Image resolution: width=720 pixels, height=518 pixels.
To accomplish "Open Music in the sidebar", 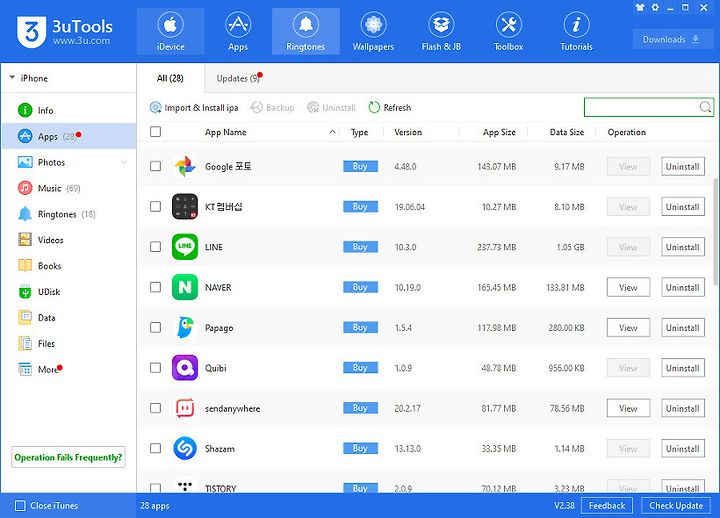I will (69, 188).
